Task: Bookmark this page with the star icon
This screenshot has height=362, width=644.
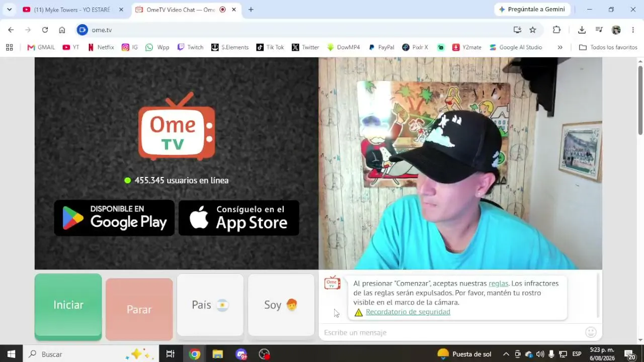Action: (x=533, y=30)
